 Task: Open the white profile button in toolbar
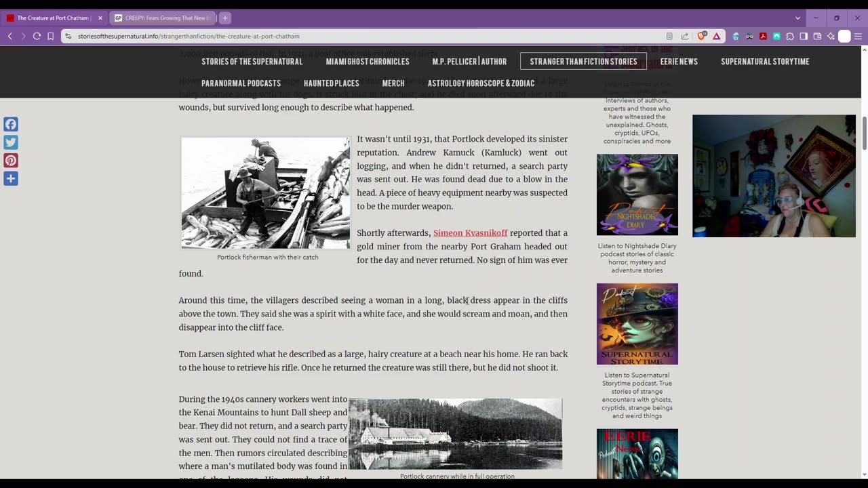(844, 36)
